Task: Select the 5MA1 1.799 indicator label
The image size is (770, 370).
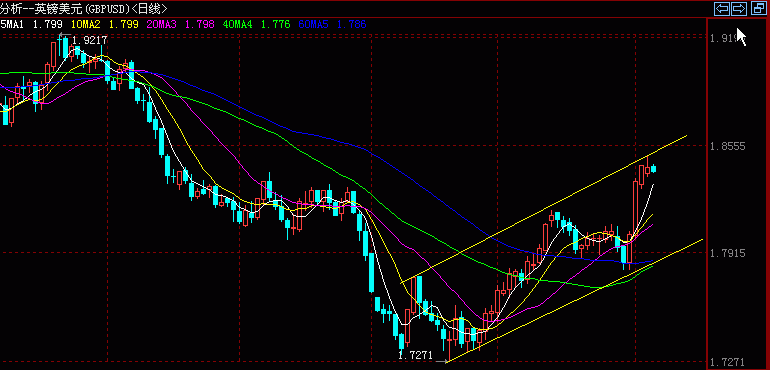Action: point(31,24)
